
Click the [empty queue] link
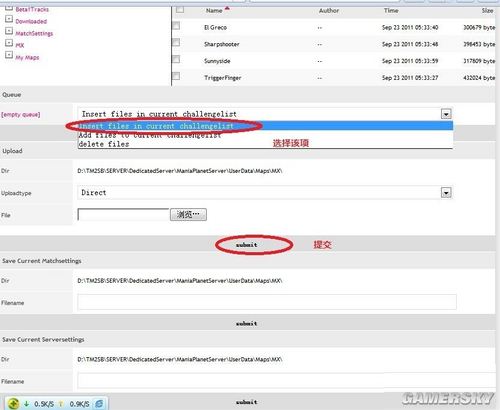(x=21, y=115)
